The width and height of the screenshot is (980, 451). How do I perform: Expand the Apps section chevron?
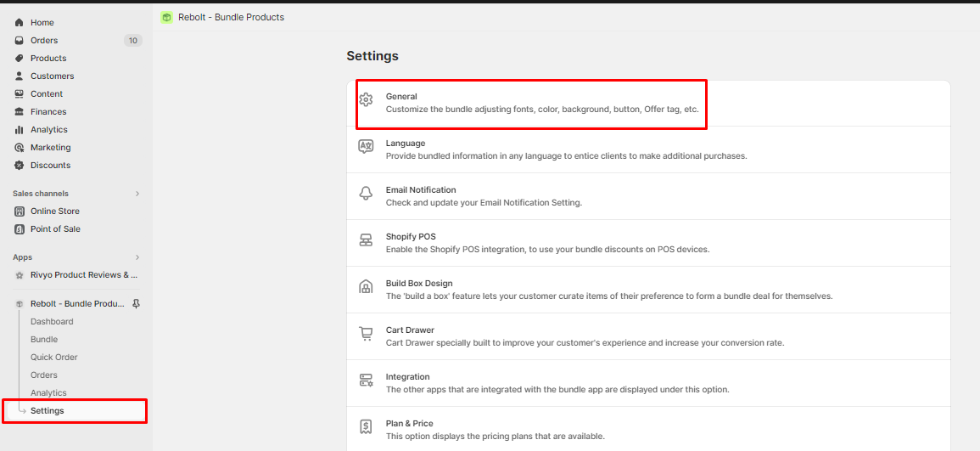pyautogui.click(x=137, y=257)
